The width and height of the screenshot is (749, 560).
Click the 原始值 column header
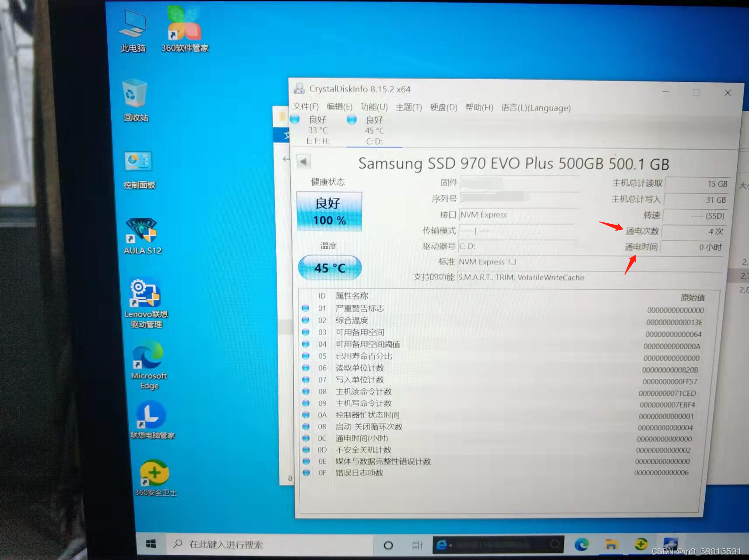[x=693, y=298]
